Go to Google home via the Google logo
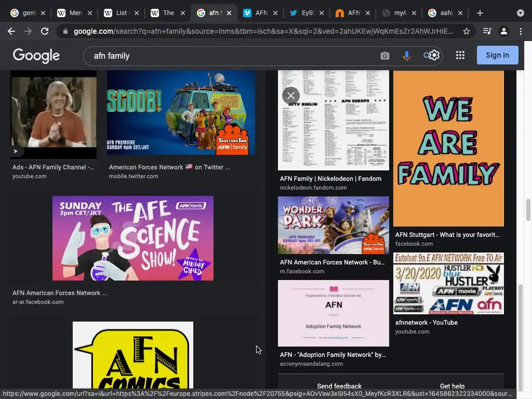Screen dimensions: 532x399 36,56
